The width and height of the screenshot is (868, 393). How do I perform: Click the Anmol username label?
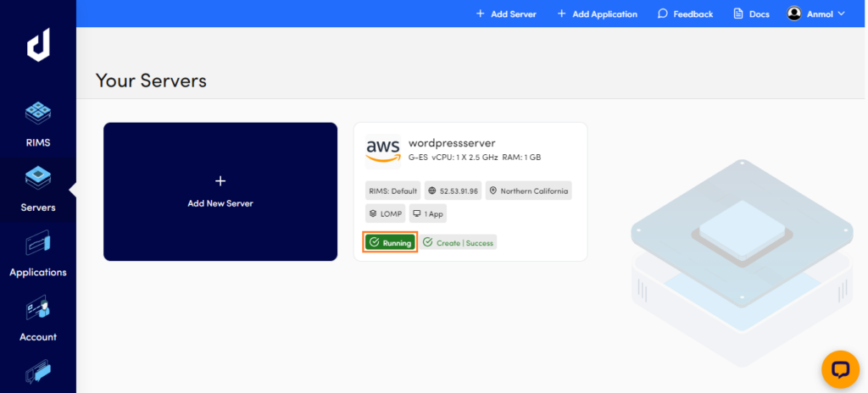820,14
